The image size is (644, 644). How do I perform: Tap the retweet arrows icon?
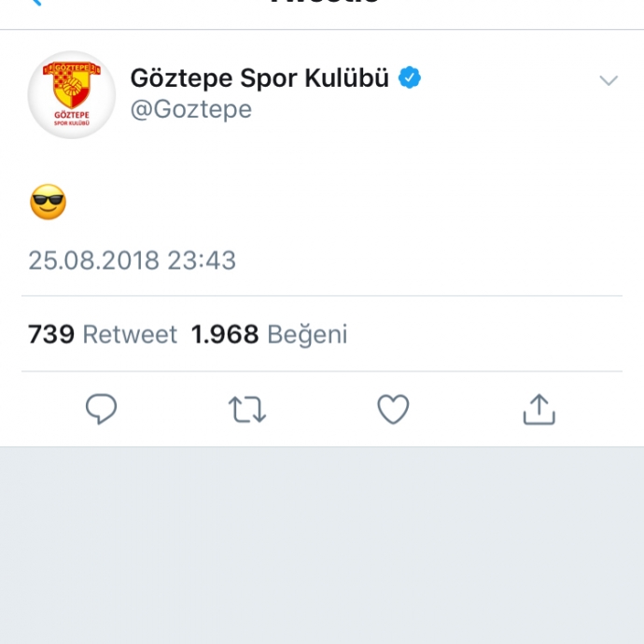[x=247, y=409]
